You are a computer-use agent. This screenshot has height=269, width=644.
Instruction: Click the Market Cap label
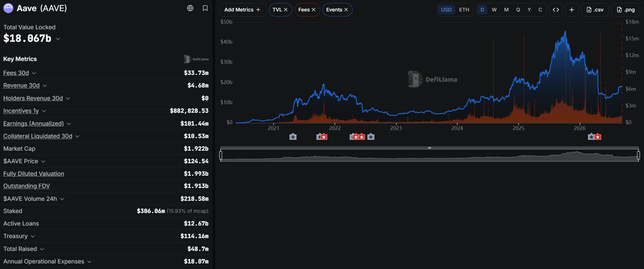[19, 149]
